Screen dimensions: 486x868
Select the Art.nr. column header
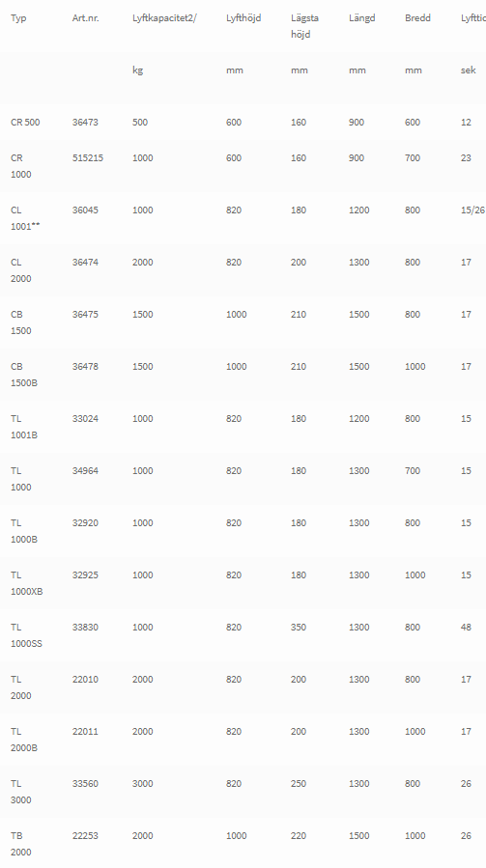85,18
